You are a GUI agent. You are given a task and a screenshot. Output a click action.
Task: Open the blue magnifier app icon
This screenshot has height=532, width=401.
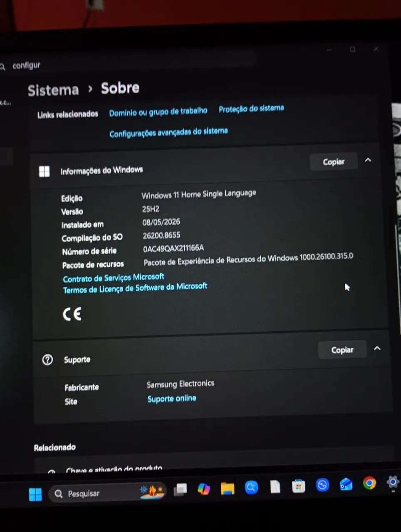[x=251, y=487]
